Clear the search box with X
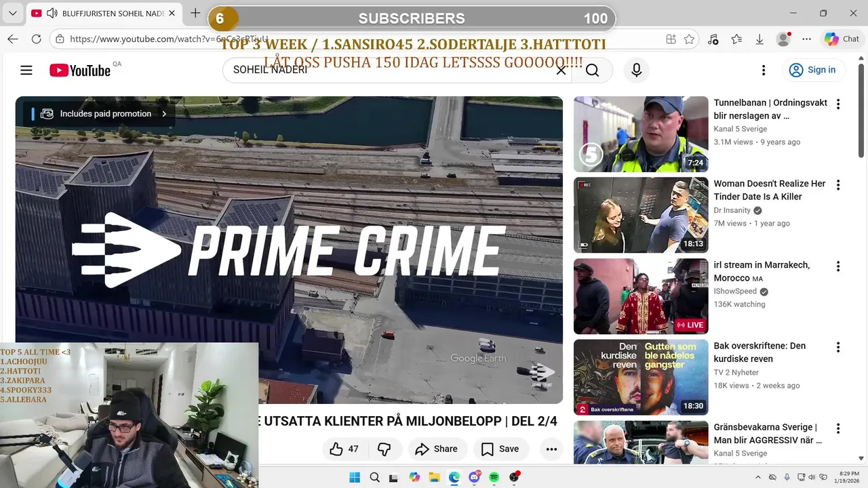The height and width of the screenshot is (488, 868). [561, 70]
